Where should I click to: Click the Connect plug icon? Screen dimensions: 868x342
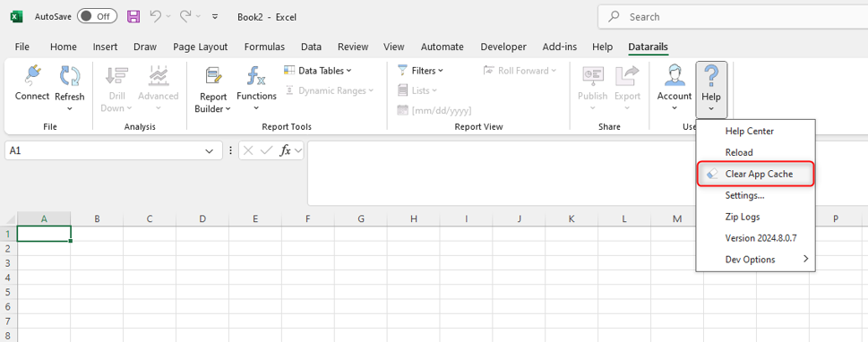(32, 75)
